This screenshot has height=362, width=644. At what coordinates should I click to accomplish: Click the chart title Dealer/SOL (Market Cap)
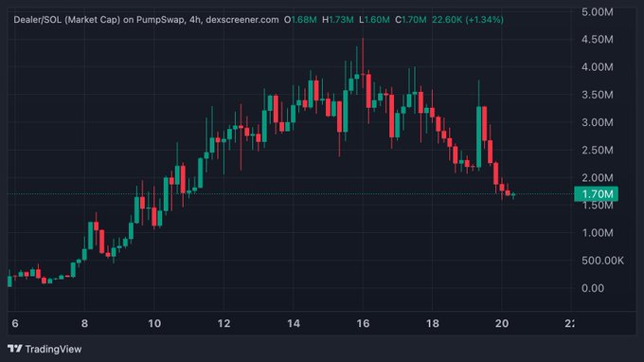tap(67, 20)
